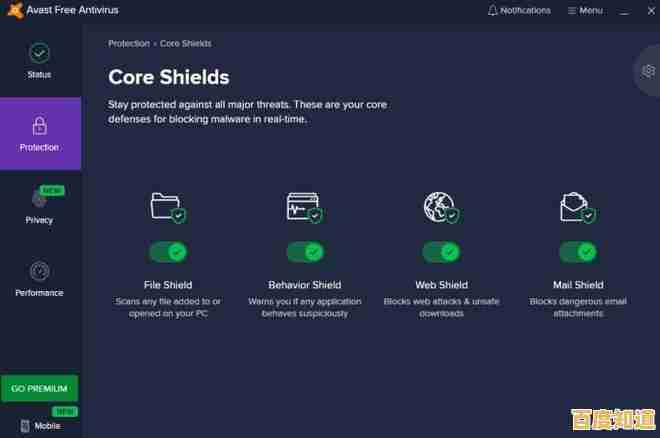Disable the Behavior Shield switch
660x438 pixels.
point(304,252)
